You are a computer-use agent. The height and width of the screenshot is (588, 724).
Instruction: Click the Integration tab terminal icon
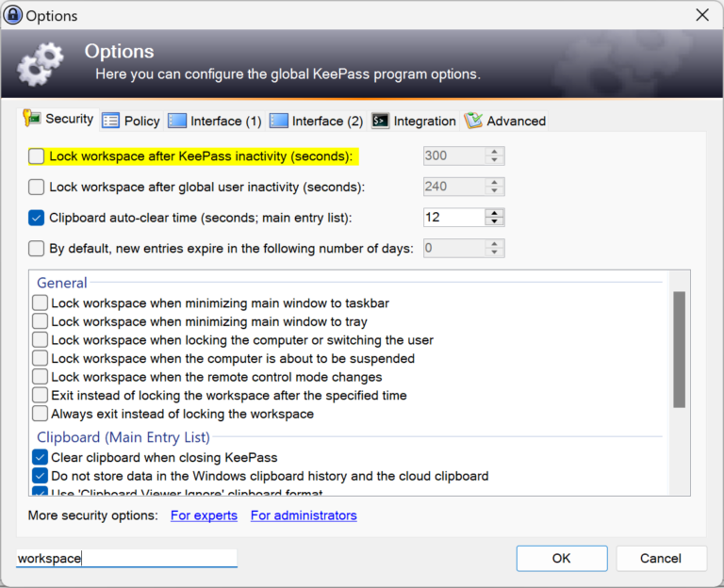tap(381, 121)
